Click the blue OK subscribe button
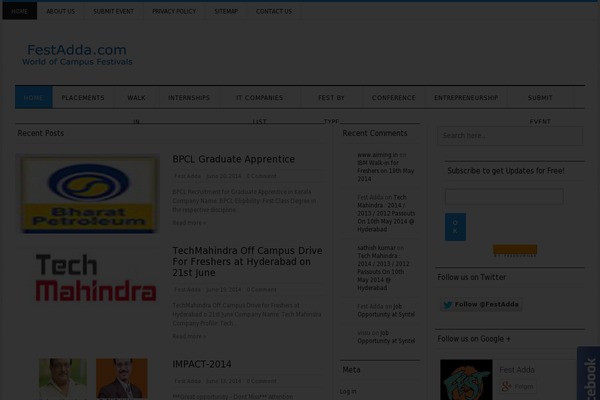The width and height of the screenshot is (600, 400). (x=455, y=227)
